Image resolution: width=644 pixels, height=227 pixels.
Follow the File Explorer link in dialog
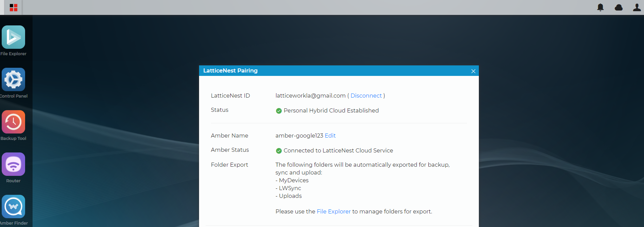tap(334, 211)
